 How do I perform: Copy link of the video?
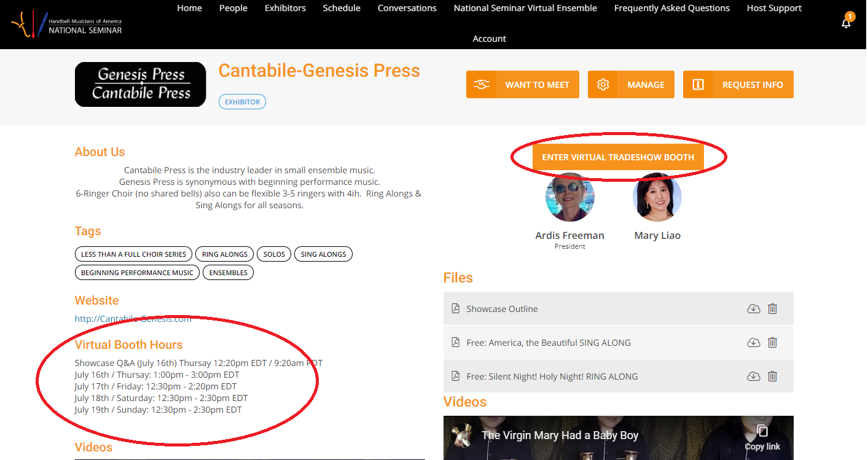click(x=762, y=437)
